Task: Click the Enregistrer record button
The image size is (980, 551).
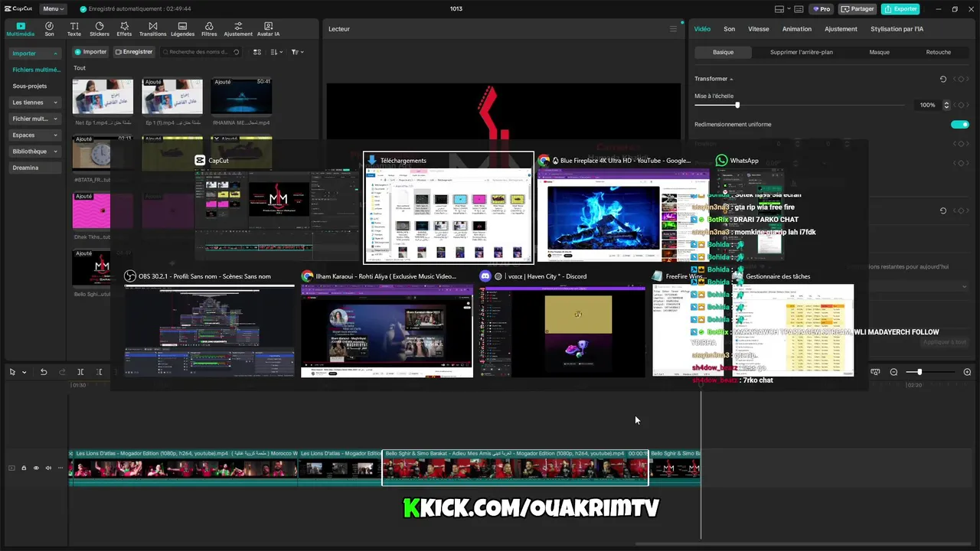Action: 134,52
